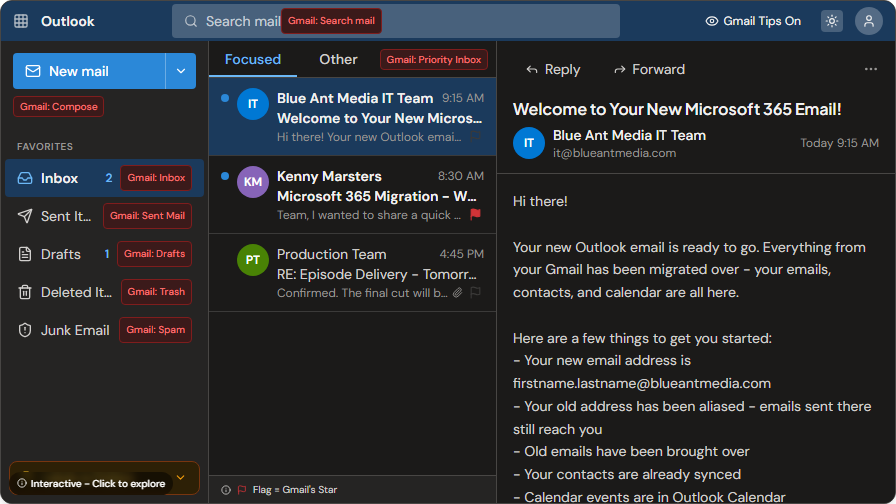This screenshot has height=504, width=896.
Task: Click the PT avatar for Production Team
Action: [253, 260]
